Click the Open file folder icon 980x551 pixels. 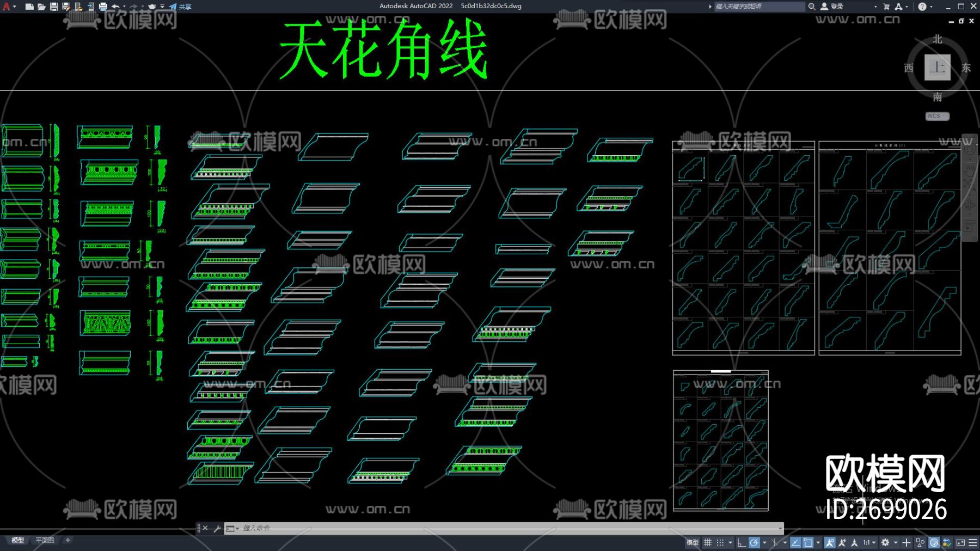tap(41, 7)
